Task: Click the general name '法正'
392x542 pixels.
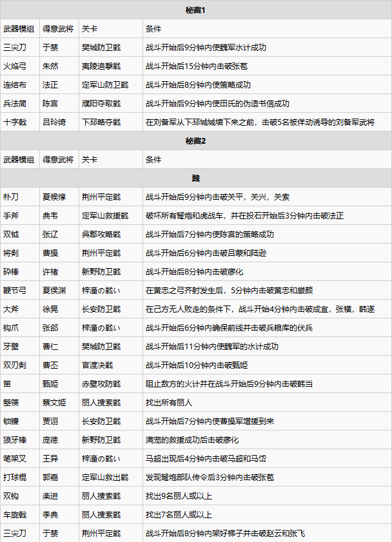Action: click(x=50, y=84)
